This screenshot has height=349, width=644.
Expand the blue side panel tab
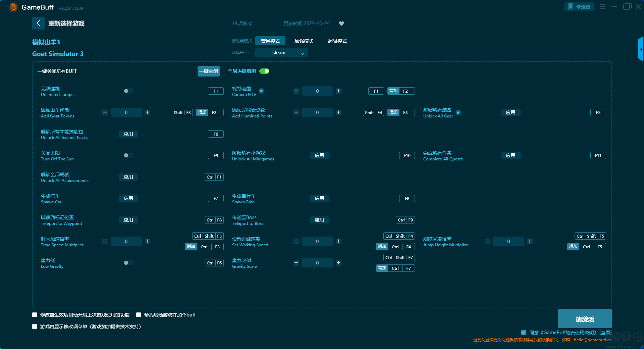(x=641, y=49)
